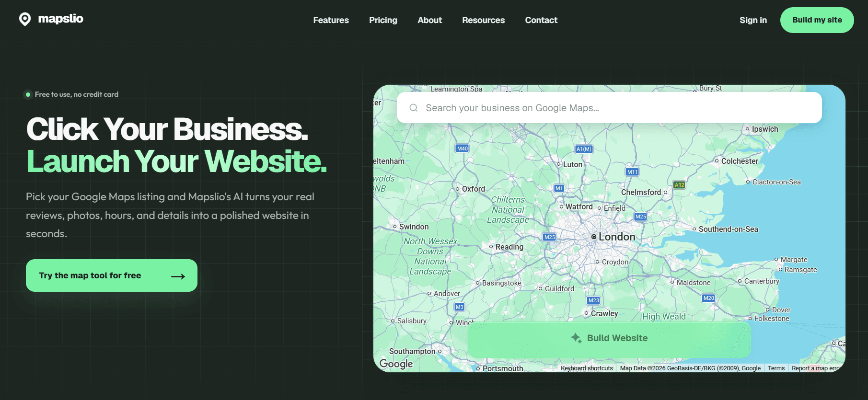Click the mapslio brand name
The image size is (868, 400).
click(x=60, y=19)
